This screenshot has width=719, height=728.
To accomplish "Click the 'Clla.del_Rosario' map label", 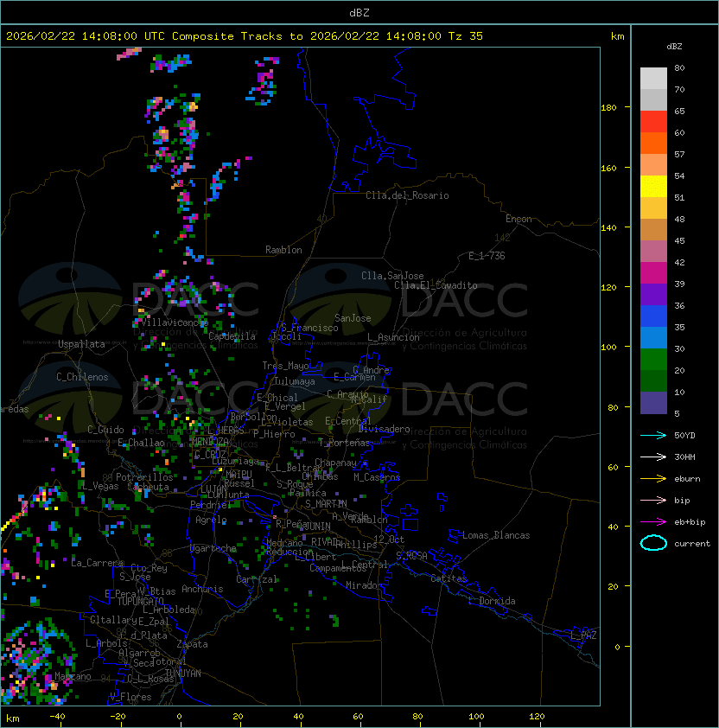I will coord(407,195).
